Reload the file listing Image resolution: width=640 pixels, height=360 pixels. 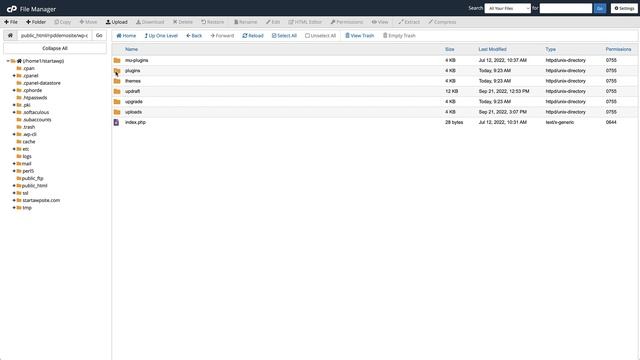[x=253, y=36]
